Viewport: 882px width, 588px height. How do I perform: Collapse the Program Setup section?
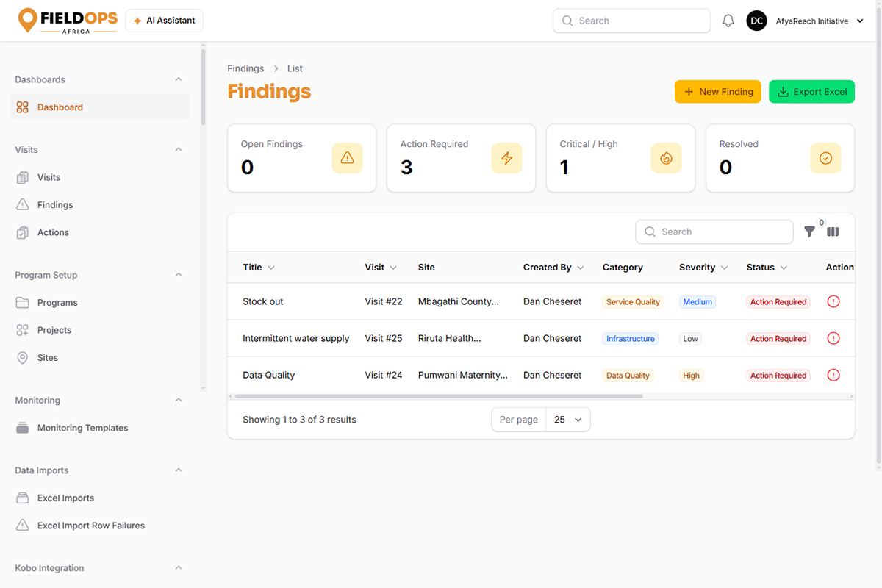179,275
